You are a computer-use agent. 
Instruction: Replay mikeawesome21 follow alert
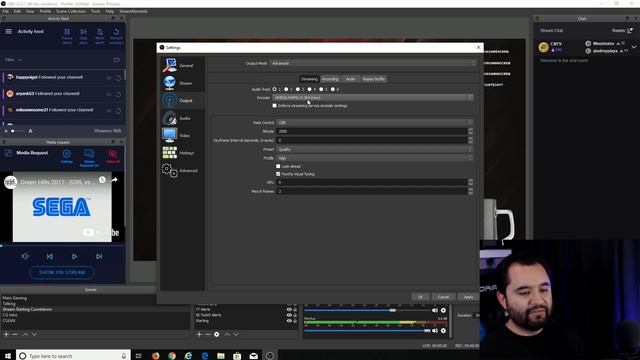coord(118,111)
